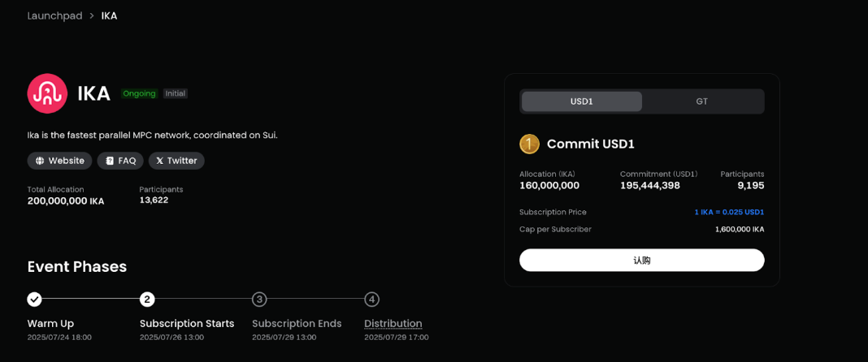Click the green Ongoing status badge

point(140,93)
